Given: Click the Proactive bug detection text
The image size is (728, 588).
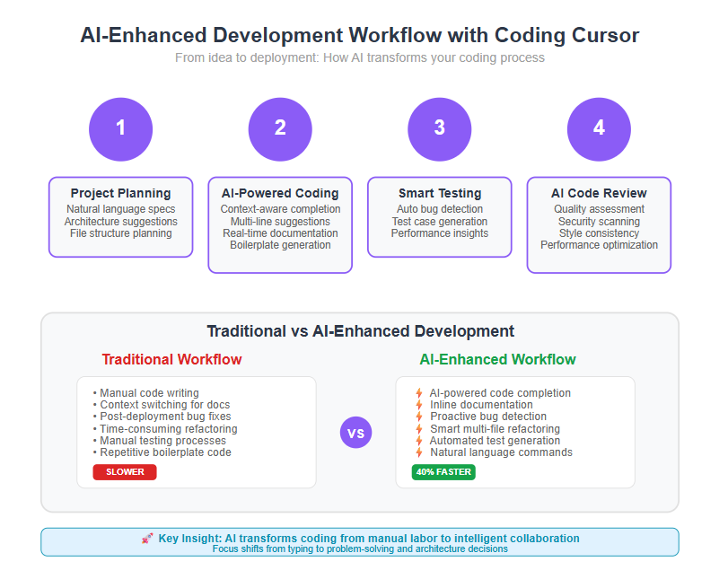Looking at the screenshot, I should click(x=488, y=417).
